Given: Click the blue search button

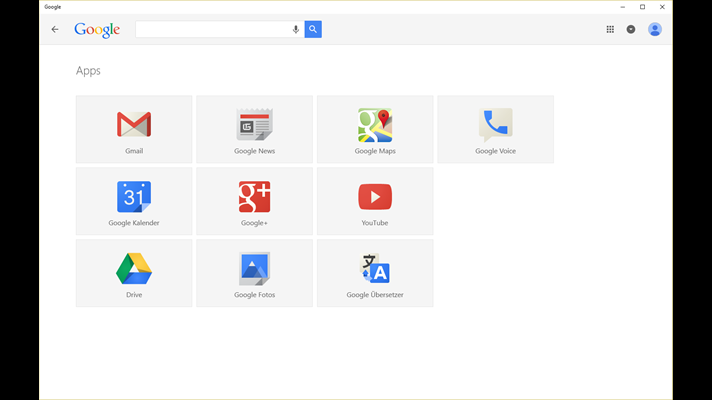Looking at the screenshot, I should tap(313, 29).
